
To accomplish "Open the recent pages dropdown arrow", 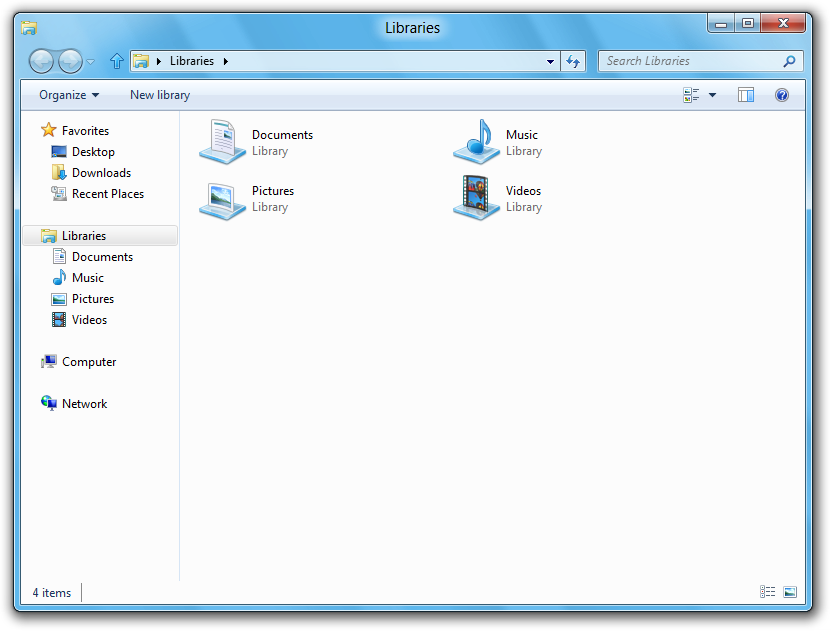I will (91, 62).
